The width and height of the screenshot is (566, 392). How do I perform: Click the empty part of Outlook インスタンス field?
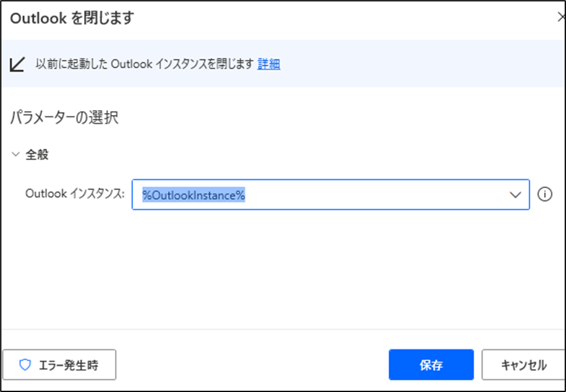375,195
